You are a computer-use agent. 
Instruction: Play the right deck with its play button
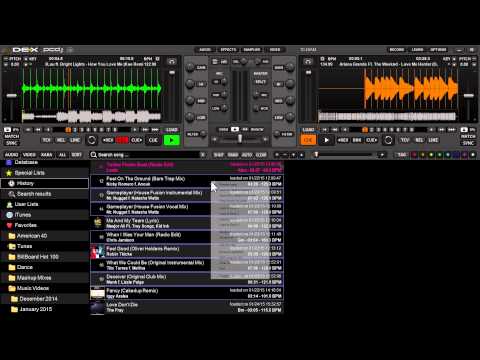(x=326, y=140)
